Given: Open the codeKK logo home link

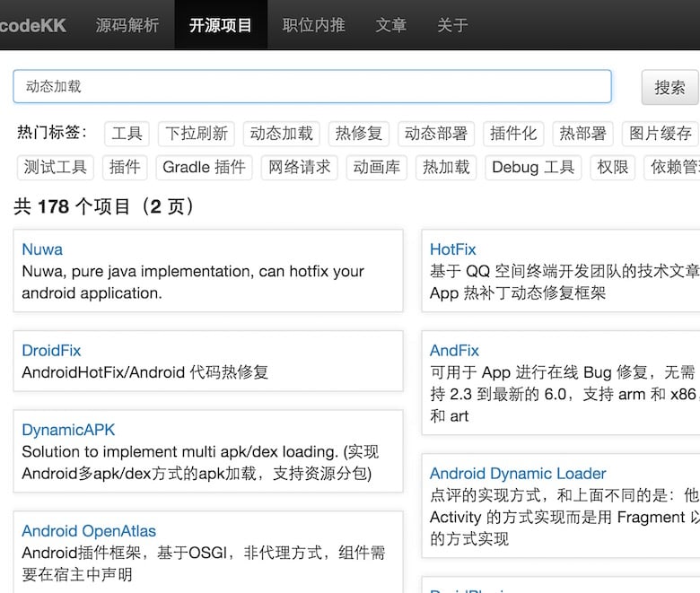Looking at the screenshot, I should [32, 25].
